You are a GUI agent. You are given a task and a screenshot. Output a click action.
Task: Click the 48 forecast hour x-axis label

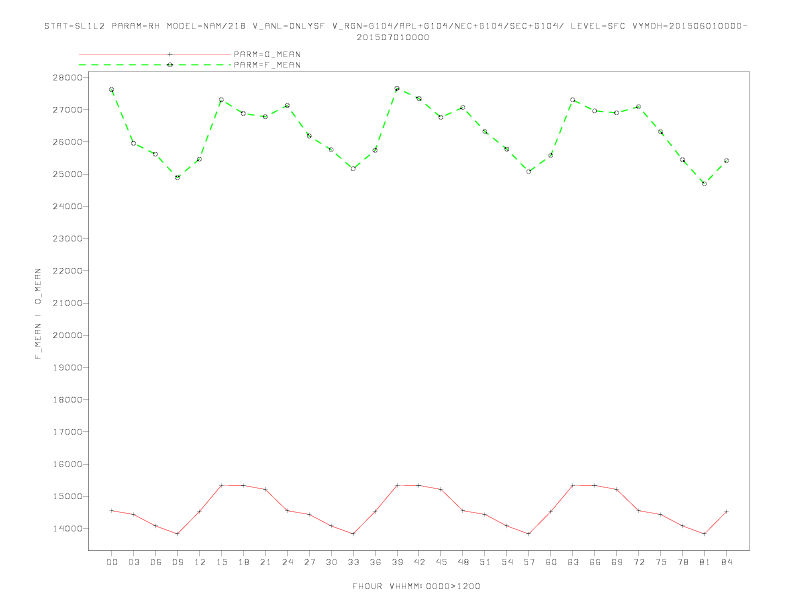[463, 562]
